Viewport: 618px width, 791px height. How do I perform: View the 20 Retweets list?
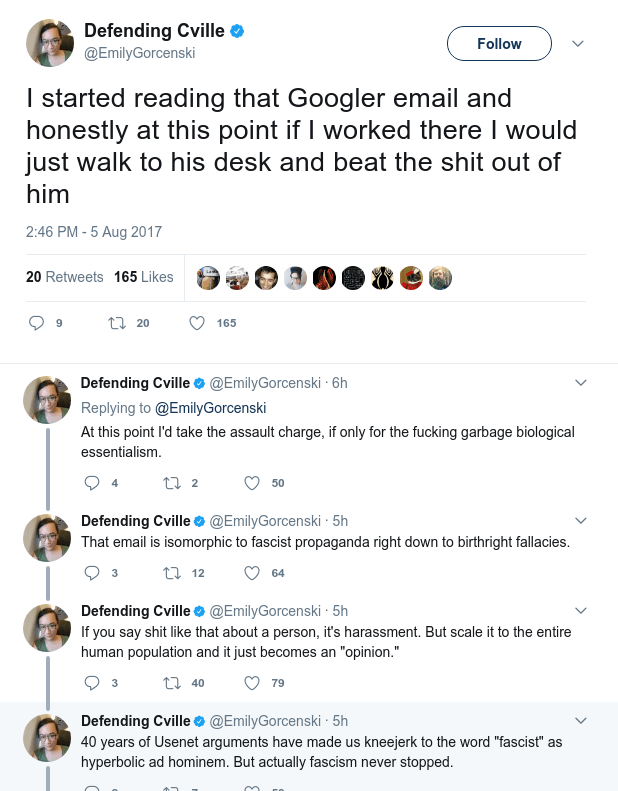(x=65, y=277)
